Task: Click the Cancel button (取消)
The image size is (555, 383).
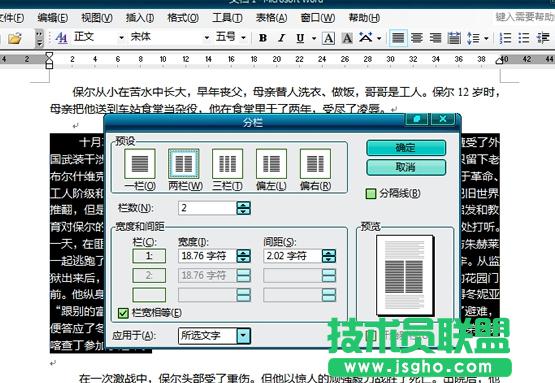Action: [406, 167]
